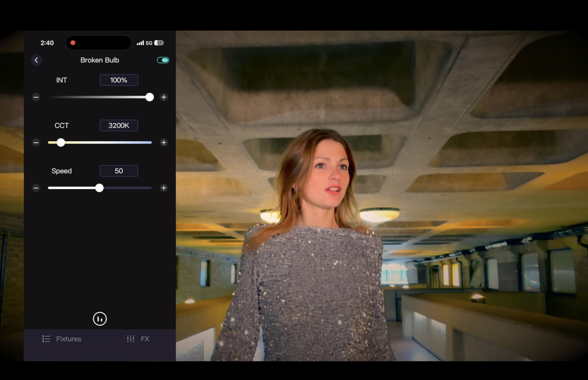This screenshot has height=380, width=588.
Task: Decrease INT with the minus icon
Action: [x=36, y=97]
